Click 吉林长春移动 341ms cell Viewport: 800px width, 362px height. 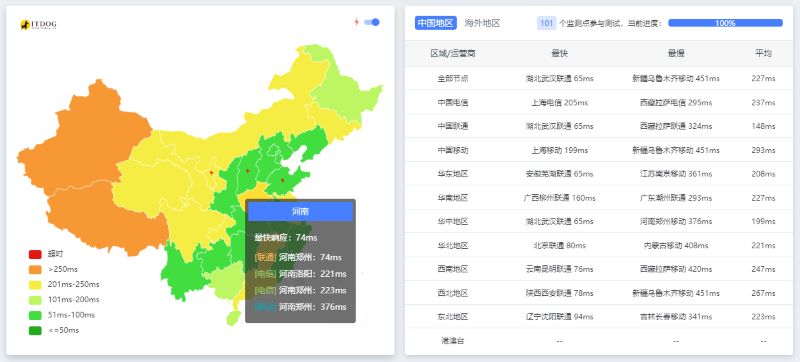(x=676, y=317)
